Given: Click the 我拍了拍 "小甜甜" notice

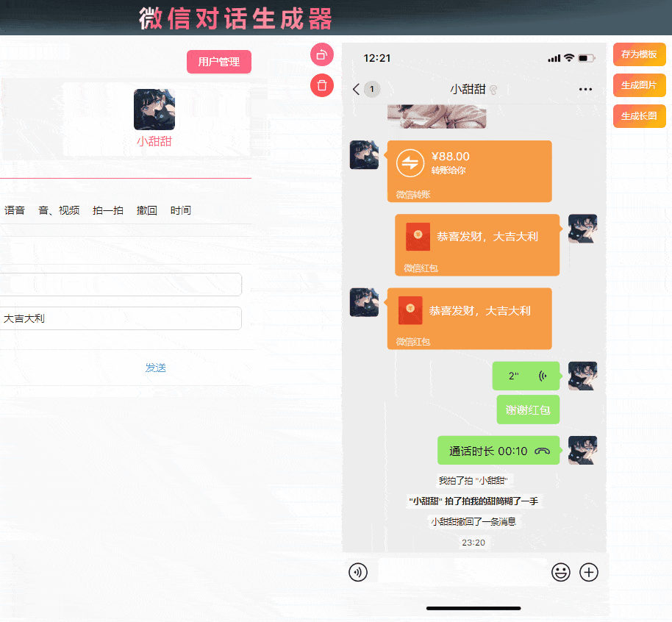Looking at the screenshot, I should coord(473,481).
